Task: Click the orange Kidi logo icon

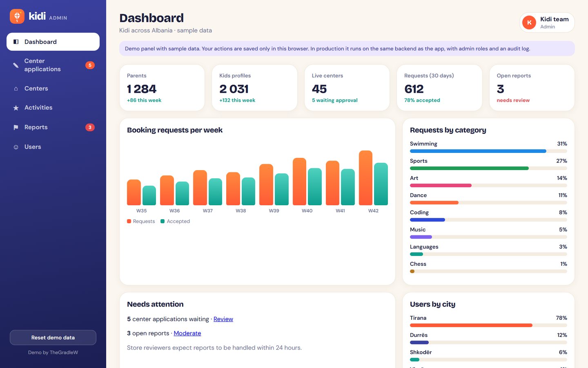Action: point(17,16)
